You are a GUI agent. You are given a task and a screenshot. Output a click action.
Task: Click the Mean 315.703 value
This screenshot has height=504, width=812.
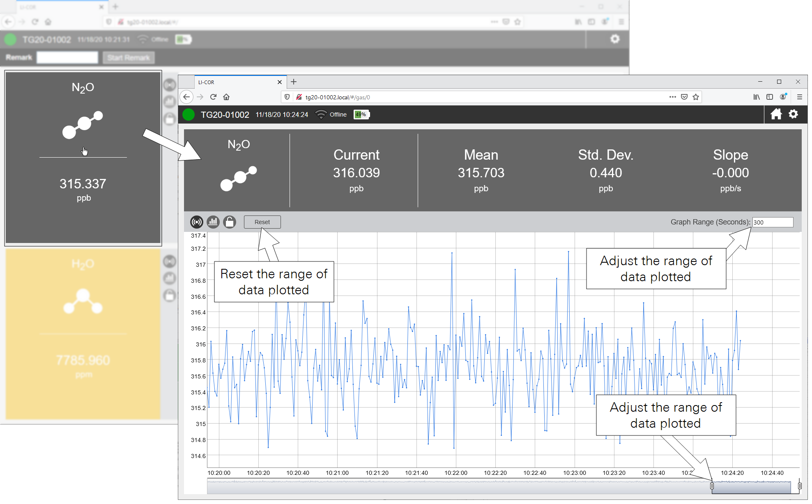tap(481, 173)
